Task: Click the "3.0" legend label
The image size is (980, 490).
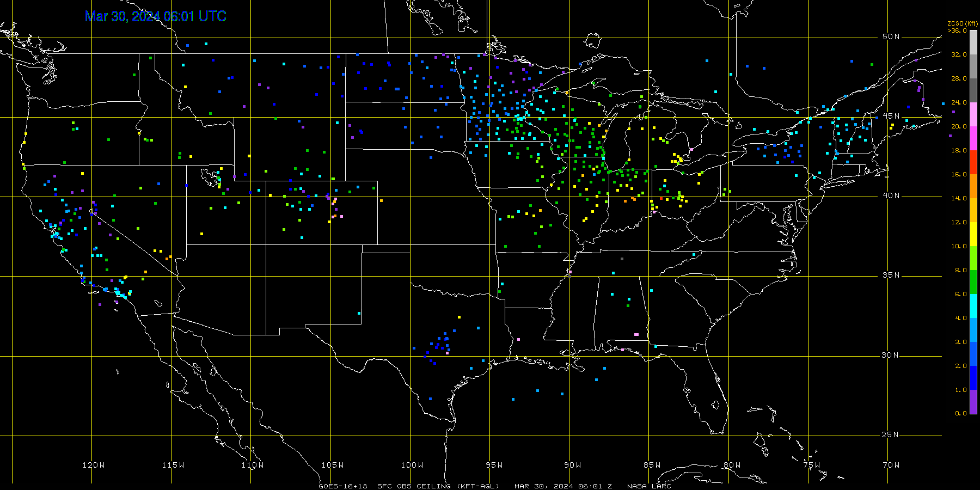Action: (961, 342)
